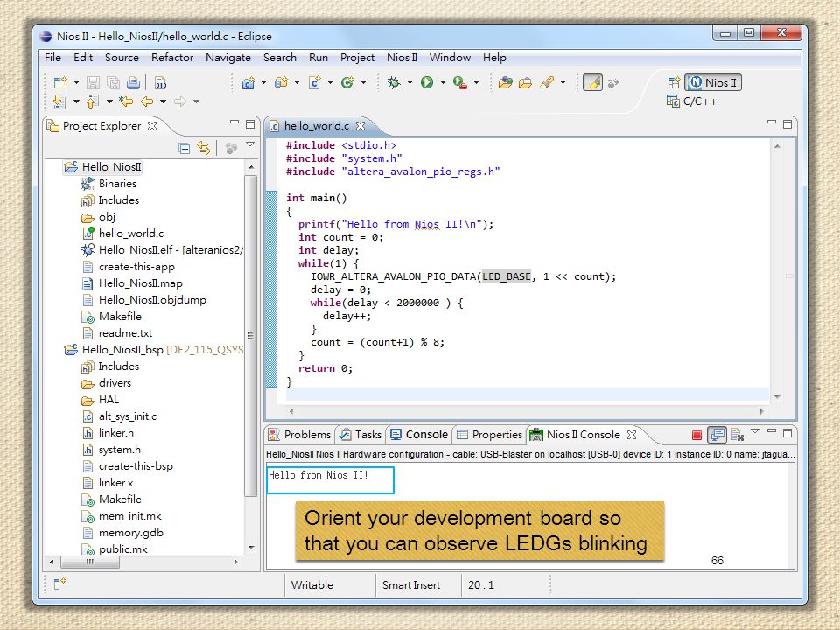Switch to the C/C++ perspective
The image size is (840, 630).
pos(691,101)
